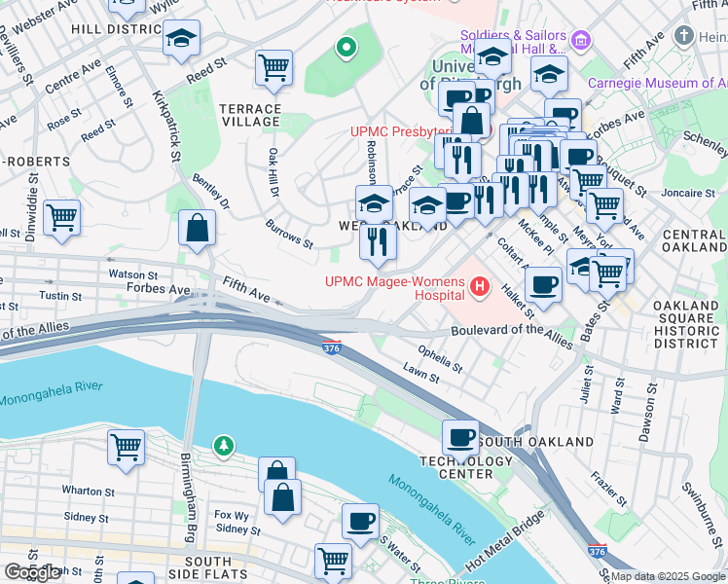This screenshot has height=584, width=728.
Task: Click the Map data ©2025 Google attribution
Action: tap(668, 576)
